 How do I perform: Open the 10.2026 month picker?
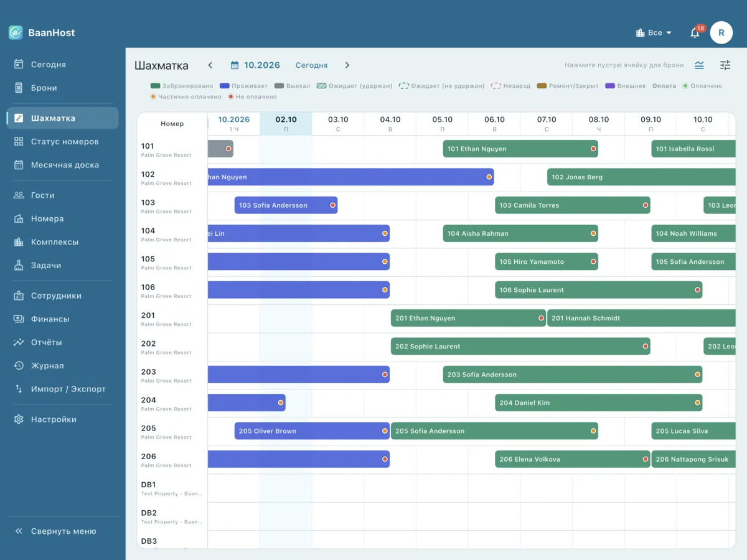pos(255,65)
